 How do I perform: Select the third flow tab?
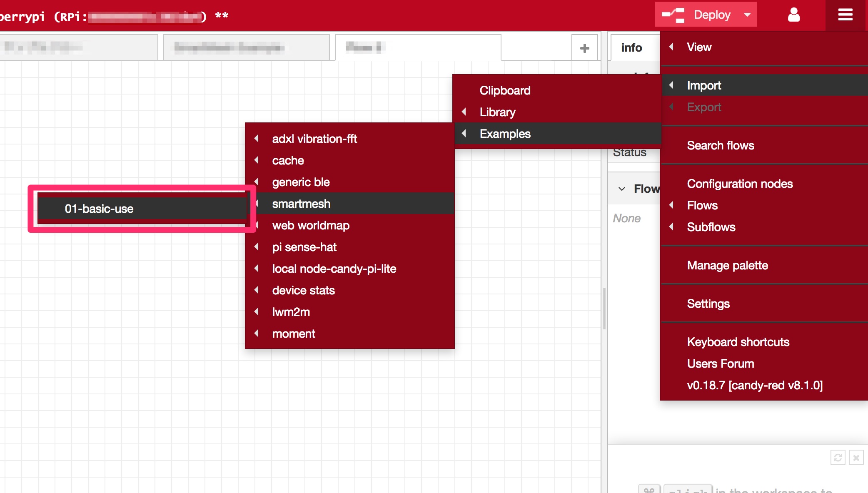coord(418,47)
